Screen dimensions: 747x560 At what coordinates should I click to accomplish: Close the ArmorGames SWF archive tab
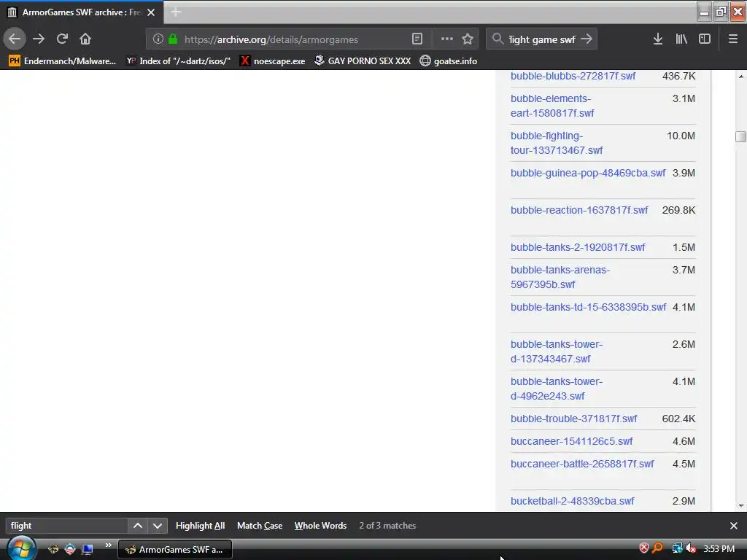point(151,12)
